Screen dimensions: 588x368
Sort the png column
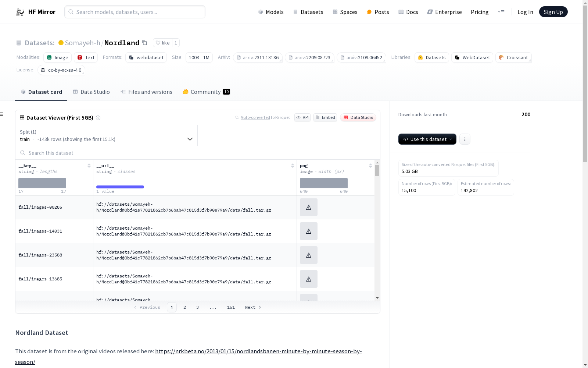[x=370, y=166]
